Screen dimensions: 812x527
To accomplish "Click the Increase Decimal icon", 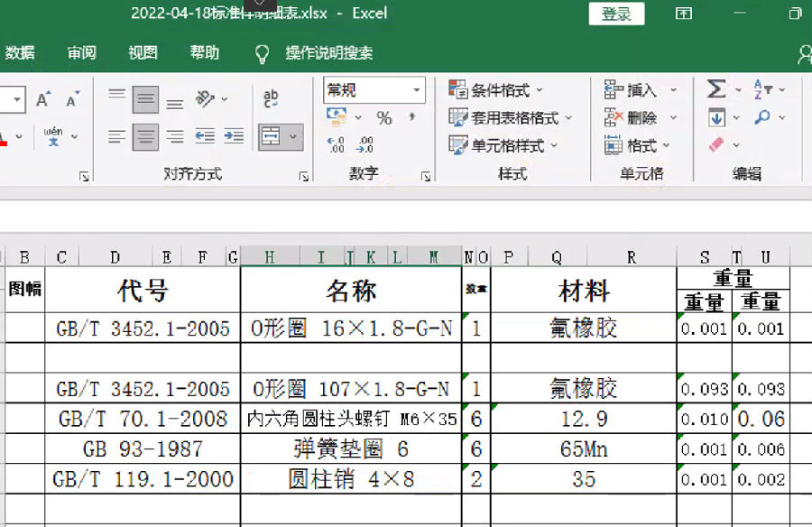I will [x=336, y=144].
